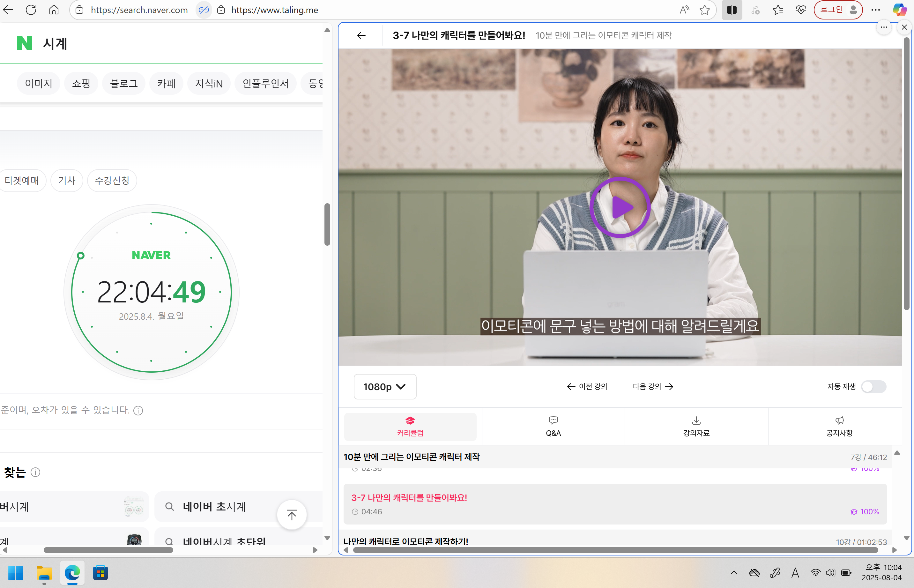914x588 pixels.
Task: Select lecture 3-7 나만의 캐릭터를 만들어봐요
Action: [x=409, y=497]
